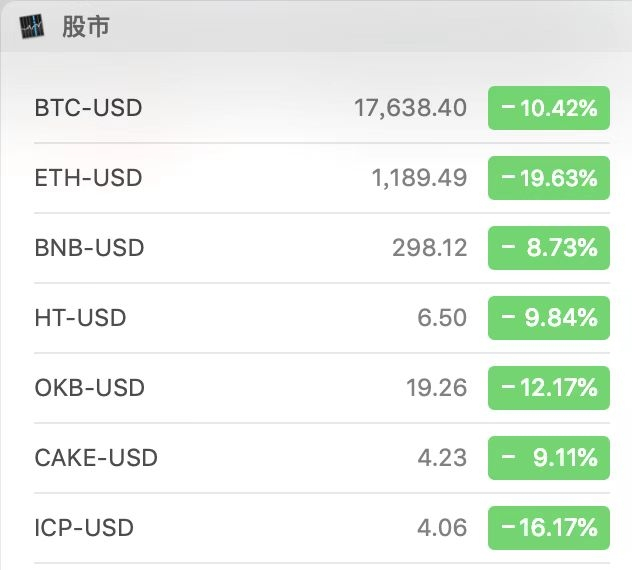Toggle ETH-USD change badge -19.63%
Image resolution: width=632 pixels, height=570 pixels.
point(548,178)
